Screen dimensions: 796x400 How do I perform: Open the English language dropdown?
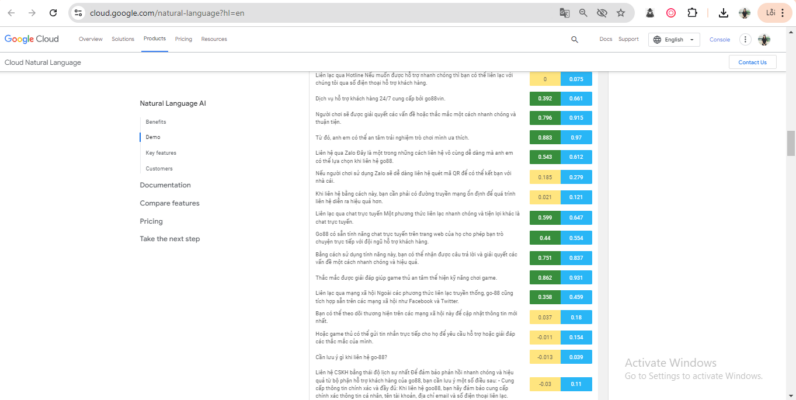coord(675,39)
